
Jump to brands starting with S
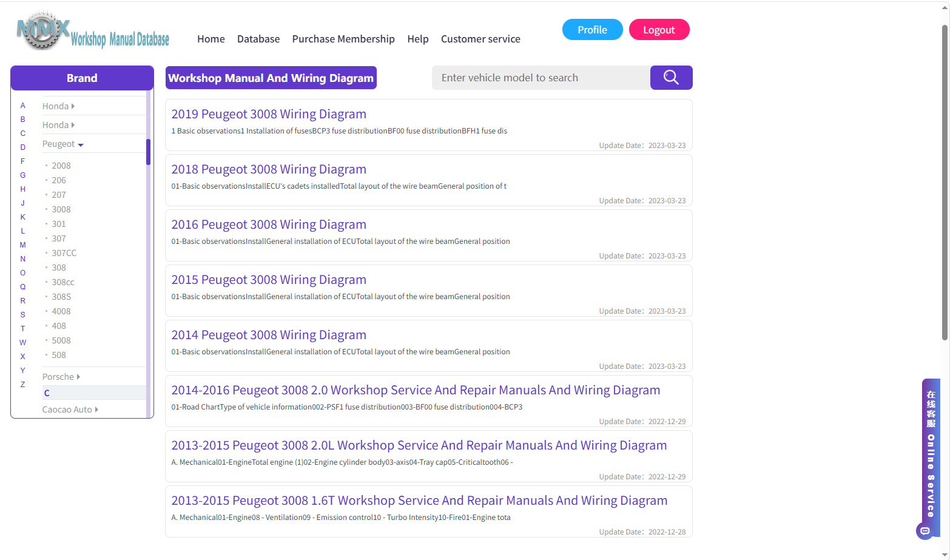[x=23, y=315]
